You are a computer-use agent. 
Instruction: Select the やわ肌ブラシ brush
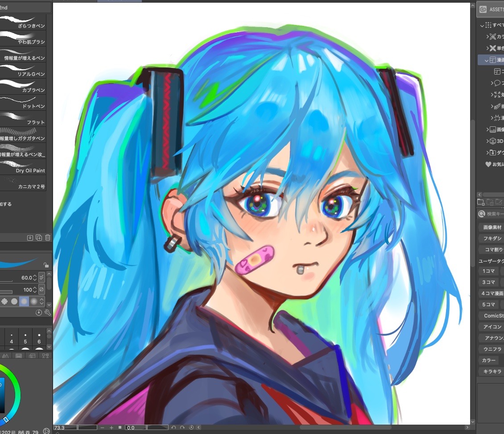[23, 38]
